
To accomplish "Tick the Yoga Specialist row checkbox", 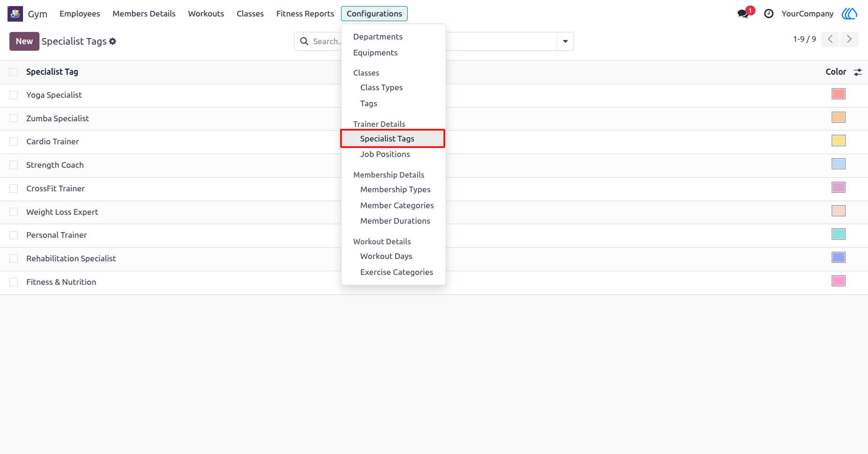I will pyautogui.click(x=14, y=95).
